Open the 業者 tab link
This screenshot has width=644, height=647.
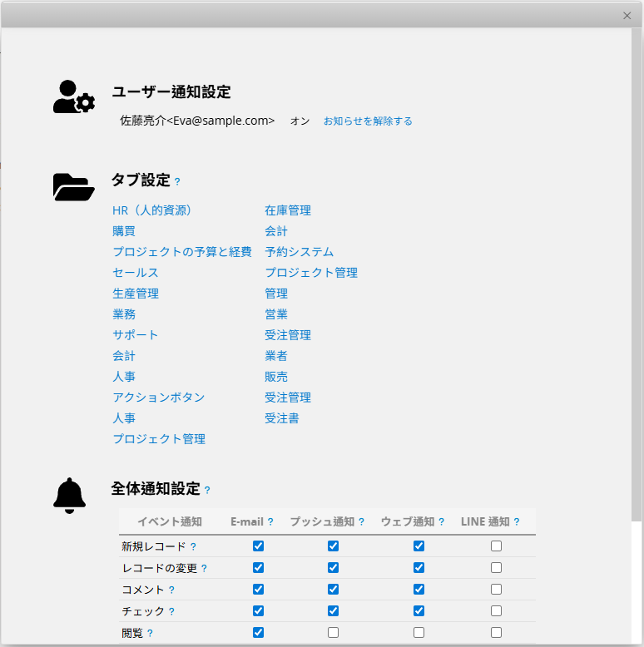[276, 356]
